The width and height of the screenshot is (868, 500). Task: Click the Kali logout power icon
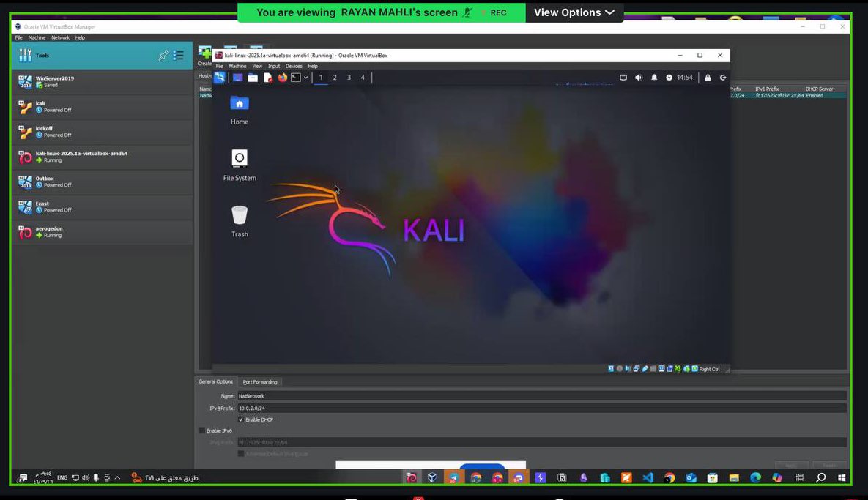[723, 78]
